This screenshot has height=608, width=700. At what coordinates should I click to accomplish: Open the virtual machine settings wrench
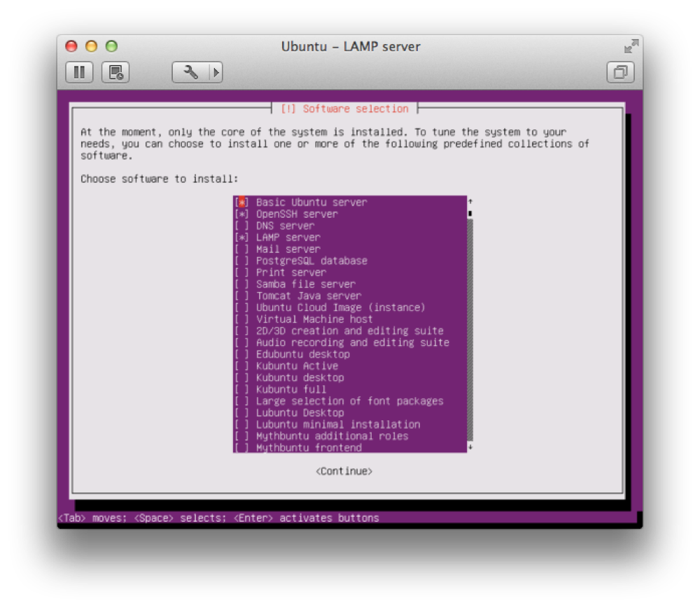coord(190,72)
